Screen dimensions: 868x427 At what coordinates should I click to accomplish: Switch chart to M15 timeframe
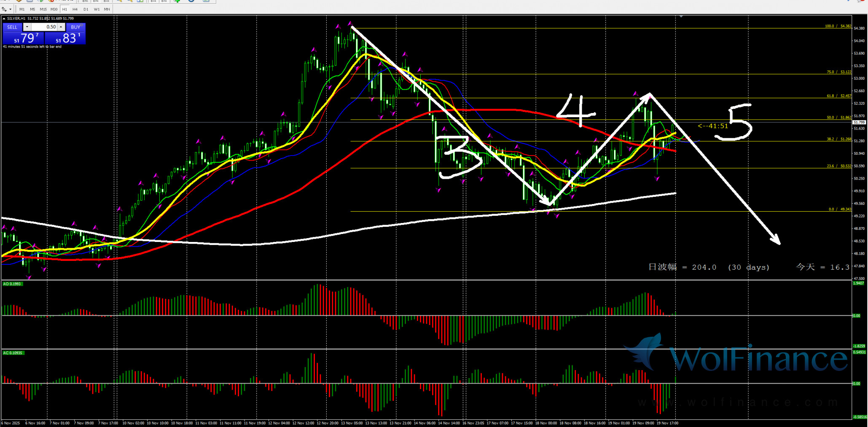pyautogui.click(x=43, y=9)
